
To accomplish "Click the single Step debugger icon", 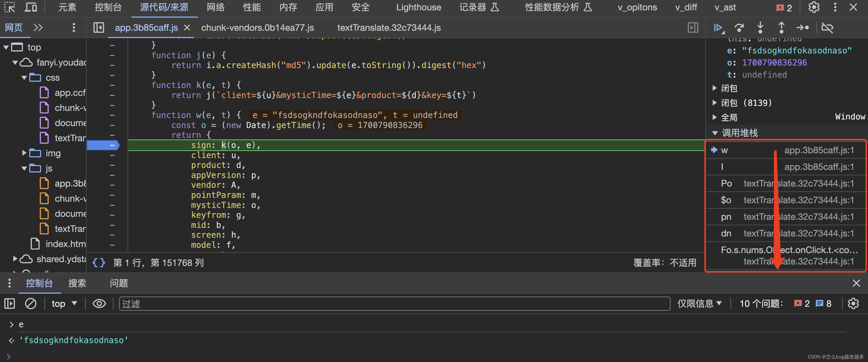I will point(802,28).
